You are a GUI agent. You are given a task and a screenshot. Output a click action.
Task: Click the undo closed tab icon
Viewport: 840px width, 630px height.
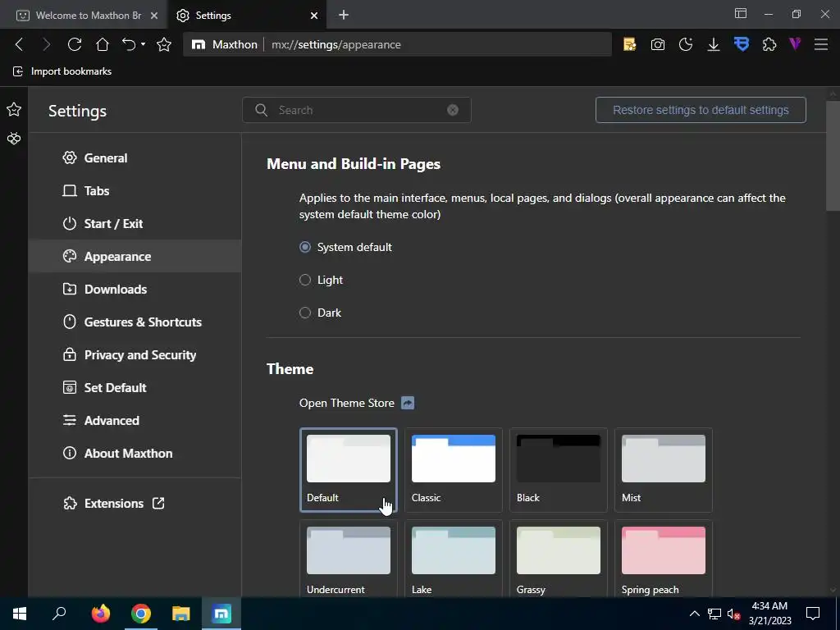click(x=129, y=44)
